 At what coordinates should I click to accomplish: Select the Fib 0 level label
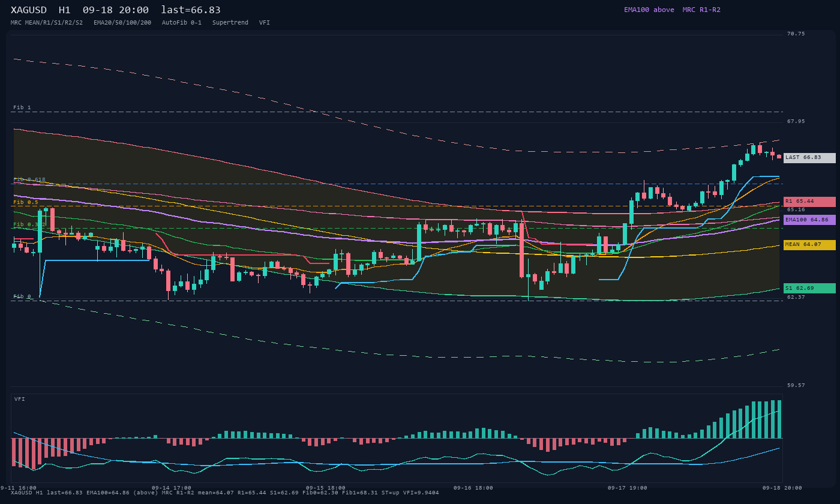[22, 297]
